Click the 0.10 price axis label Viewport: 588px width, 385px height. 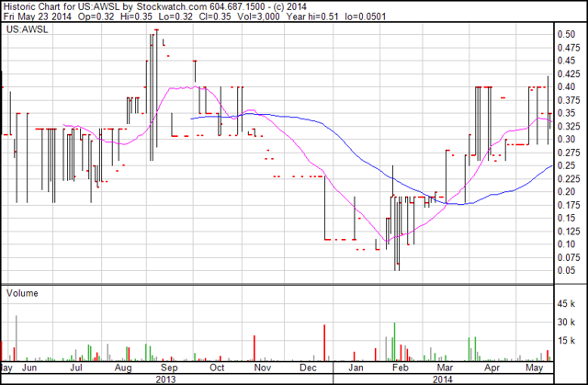pyautogui.click(x=566, y=244)
